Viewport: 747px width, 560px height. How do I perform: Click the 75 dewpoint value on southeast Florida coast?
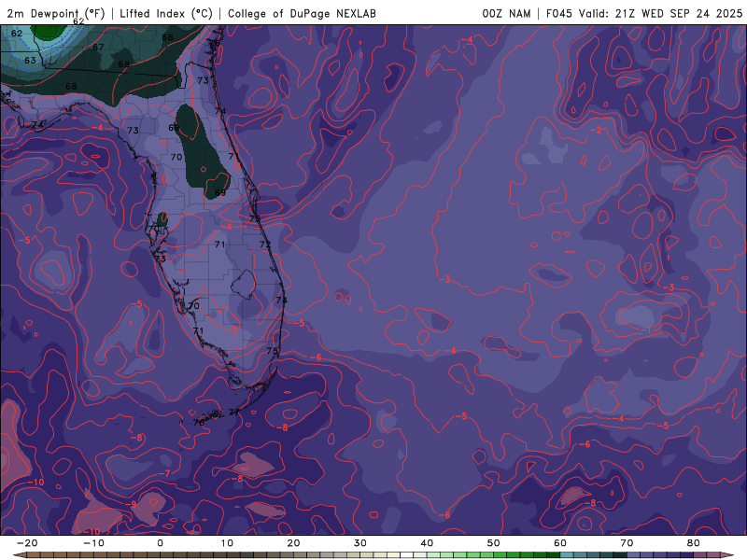[x=273, y=351]
